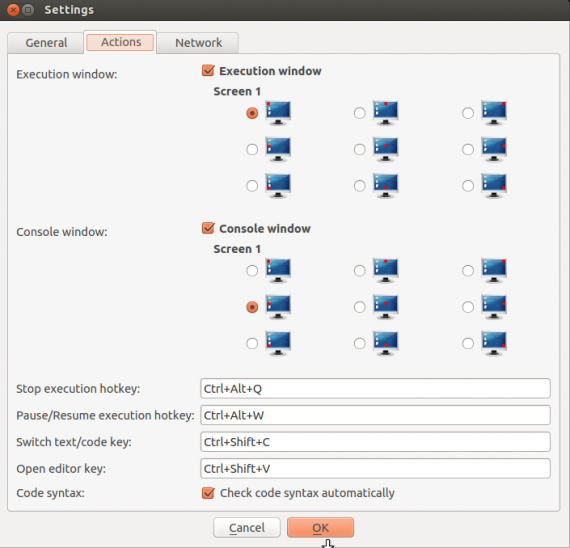
Task: Click center monitor icon under Execution window
Action: click(x=386, y=149)
